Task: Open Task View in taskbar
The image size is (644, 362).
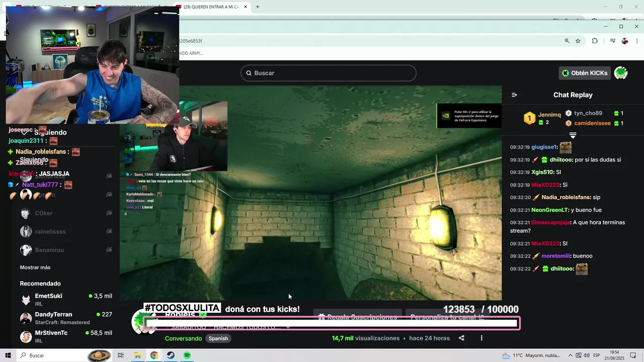Action: coord(121,355)
